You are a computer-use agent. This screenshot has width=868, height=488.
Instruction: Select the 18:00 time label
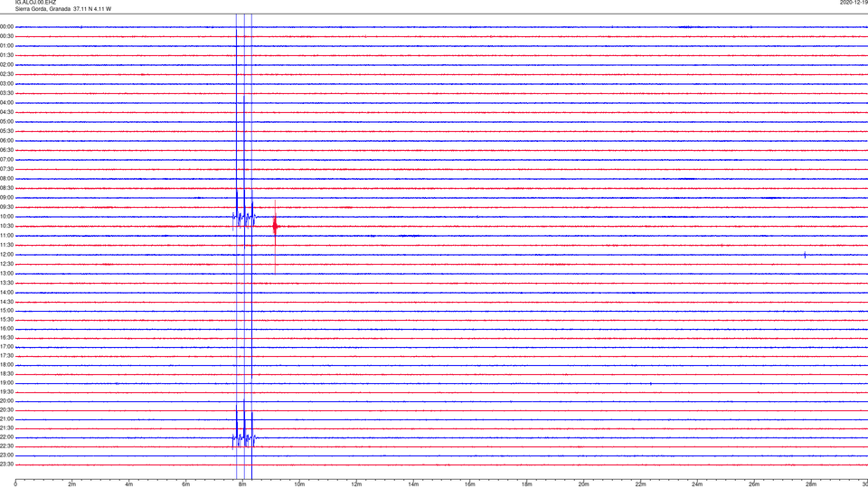point(6,365)
